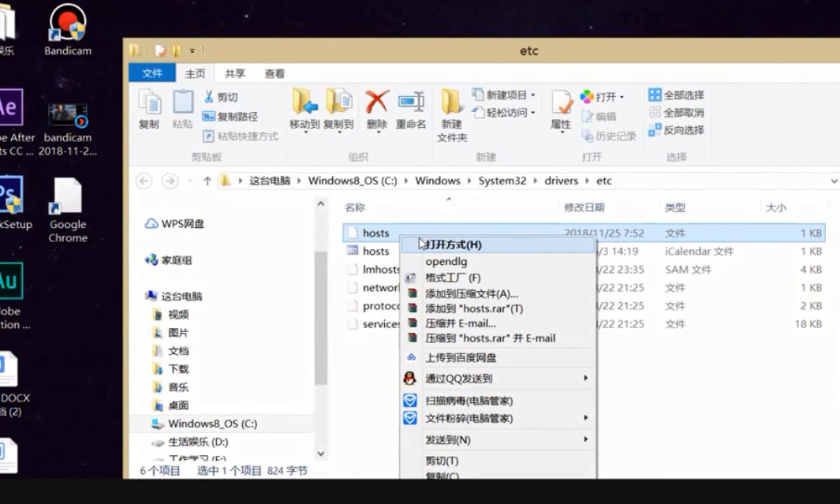Image resolution: width=840 pixels, height=504 pixels.
Task: Click the Paste (粘贴) ribbon icon
Action: (x=182, y=110)
